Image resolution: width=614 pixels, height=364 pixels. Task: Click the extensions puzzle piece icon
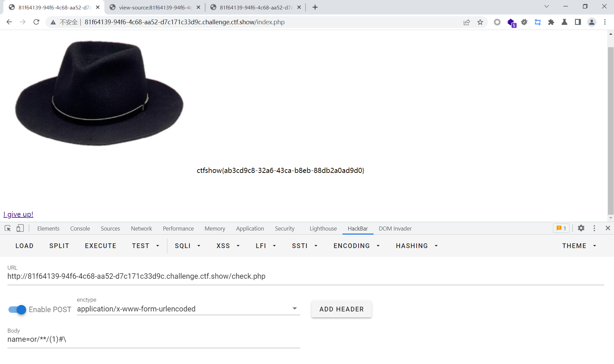551,22
